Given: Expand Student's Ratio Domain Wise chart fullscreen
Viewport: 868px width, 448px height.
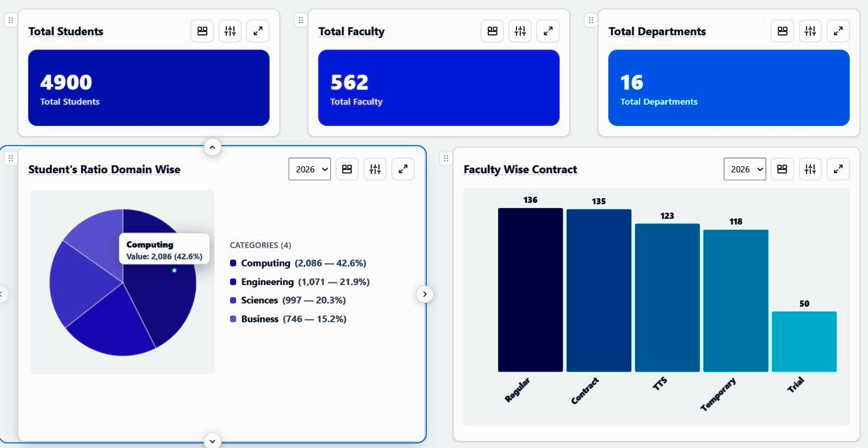Looking at the screenshot, I should pyautogui.click(x=403, y=169).
